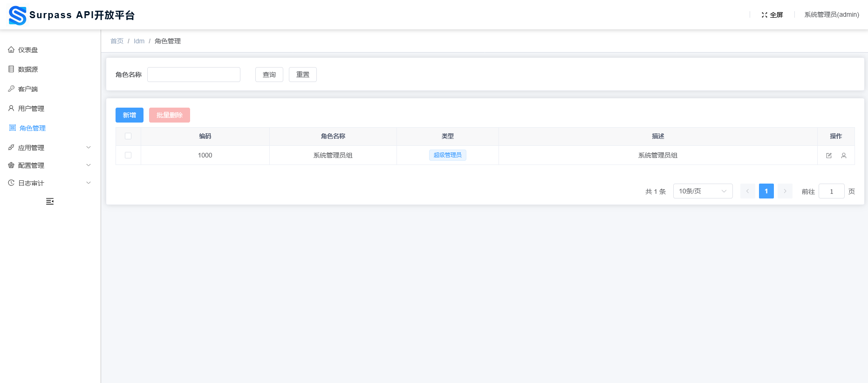Click the 首页 breadcrumb link
The height and width of the screenshot is (383, 868).
(x=117, y=41)
